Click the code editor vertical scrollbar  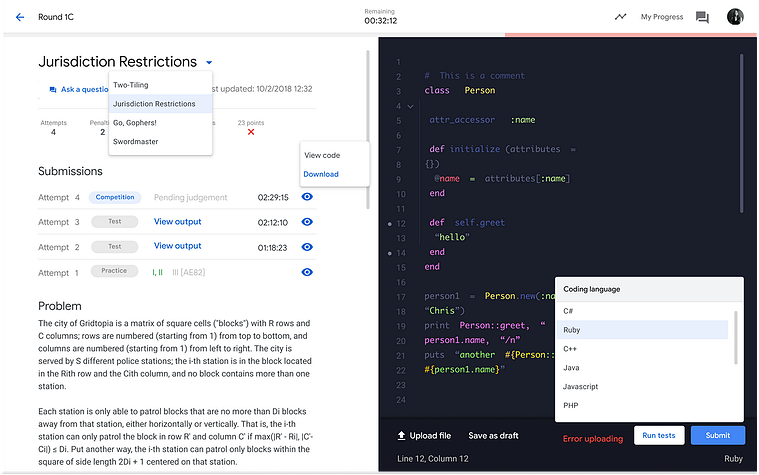click(x=741, y=133)
